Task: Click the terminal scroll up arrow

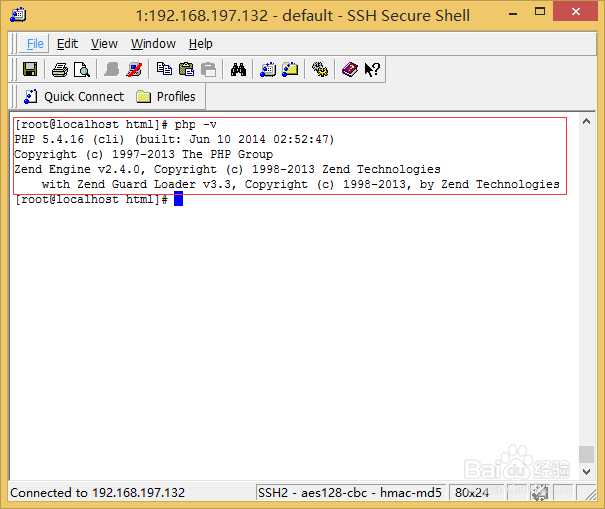Action: (x=586, y=122)
